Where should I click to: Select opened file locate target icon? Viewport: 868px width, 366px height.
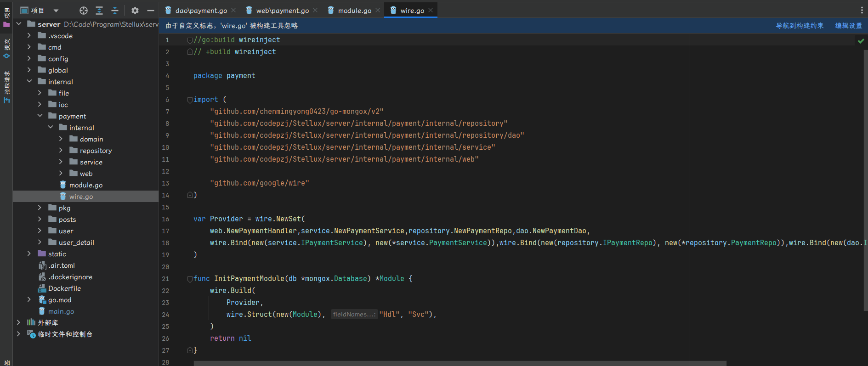click(x=83, y=10)
